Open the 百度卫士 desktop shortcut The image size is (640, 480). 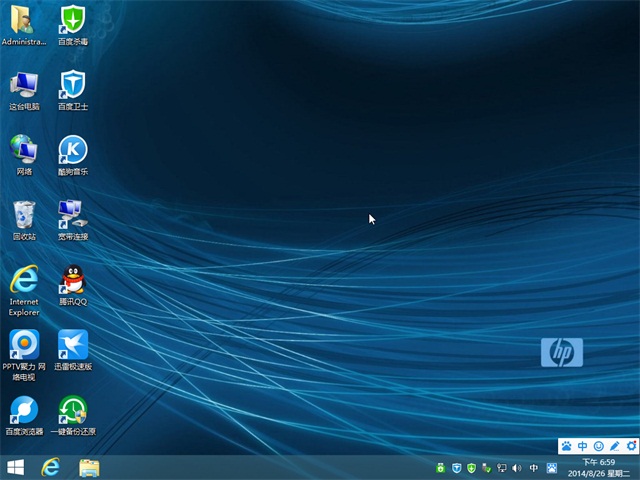click(73, 84)
